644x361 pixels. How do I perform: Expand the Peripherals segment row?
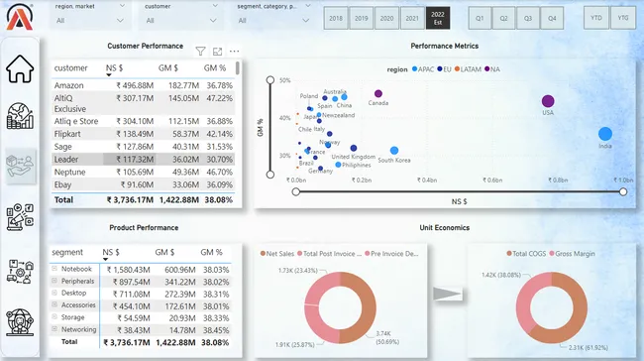[54, 281]
